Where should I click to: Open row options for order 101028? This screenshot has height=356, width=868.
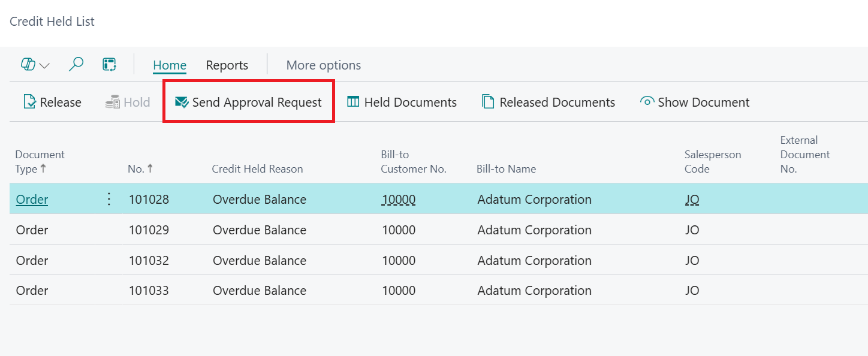(109, 200)
